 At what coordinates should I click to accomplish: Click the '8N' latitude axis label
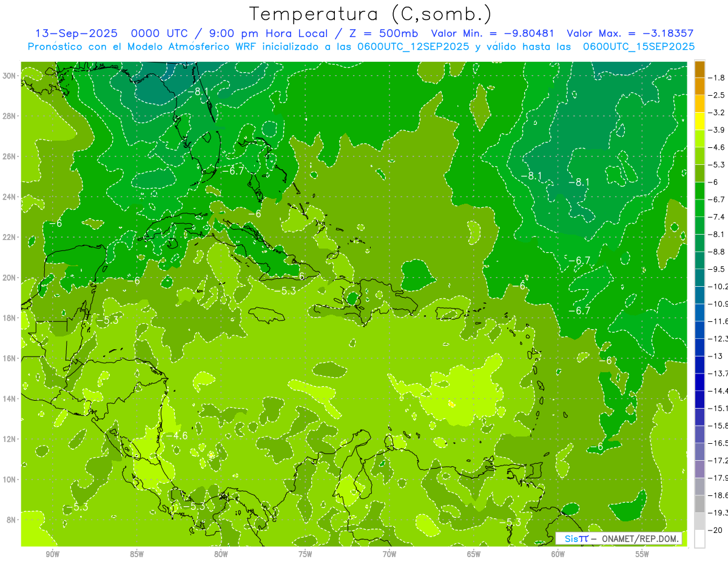tap(11, 520)
